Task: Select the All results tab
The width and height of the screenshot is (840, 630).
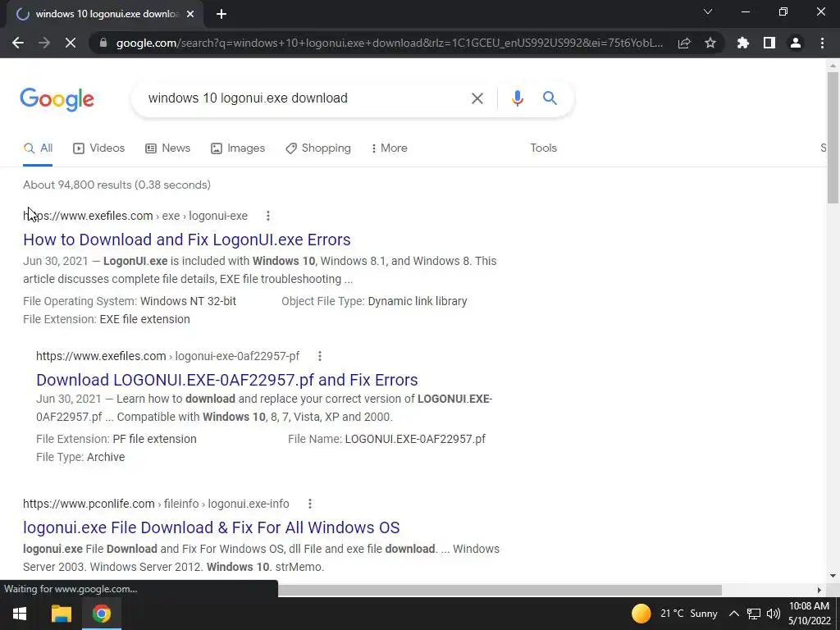Action: [x=38, y=148]
